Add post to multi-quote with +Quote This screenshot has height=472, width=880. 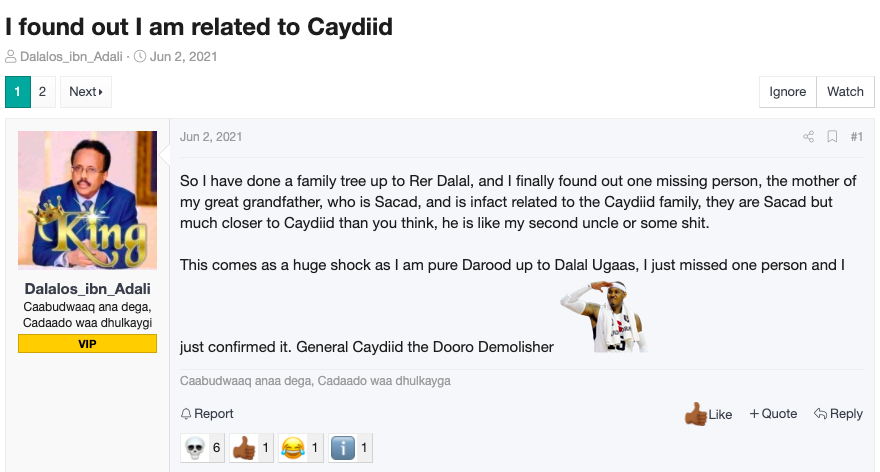pos(773,414)
